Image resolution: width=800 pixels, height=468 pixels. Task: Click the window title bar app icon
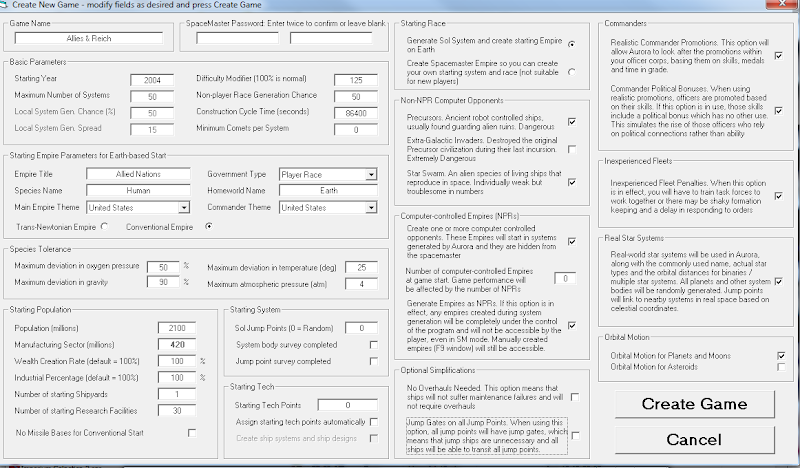4,5
